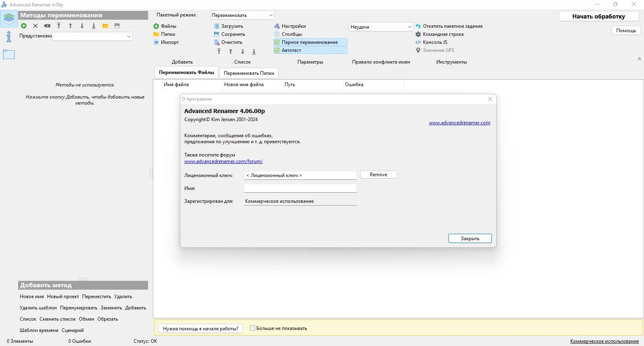Viewport: 644px width, 346px height.
Task: Open the Столбцы columns chooser
Action: 288,34
